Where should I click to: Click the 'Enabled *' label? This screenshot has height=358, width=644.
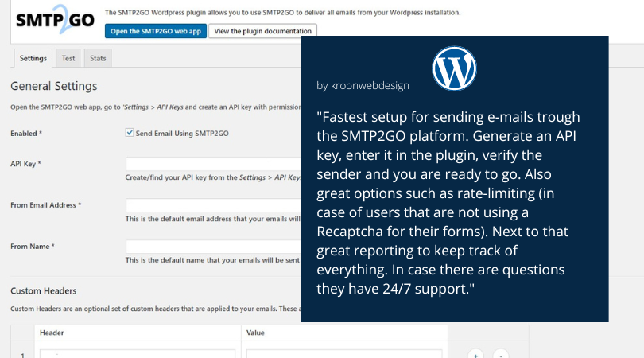pyautogui.click(x=26, y=133)
